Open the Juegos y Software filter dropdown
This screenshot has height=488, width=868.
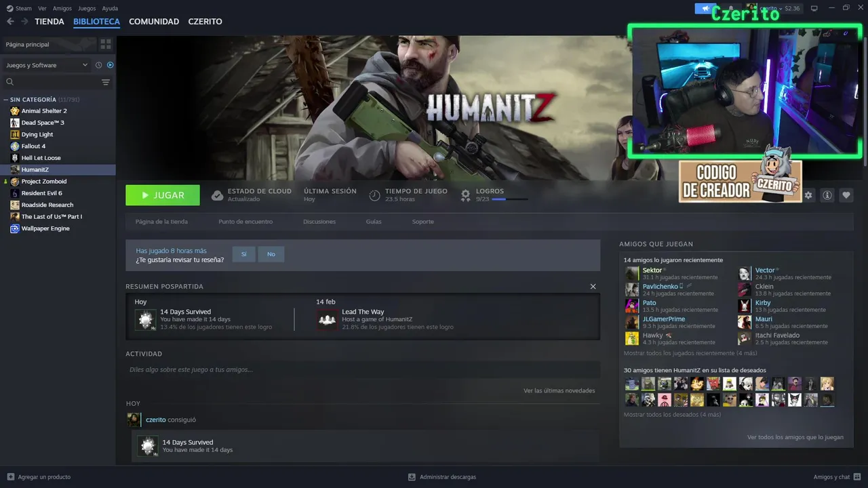pos(47,65)
